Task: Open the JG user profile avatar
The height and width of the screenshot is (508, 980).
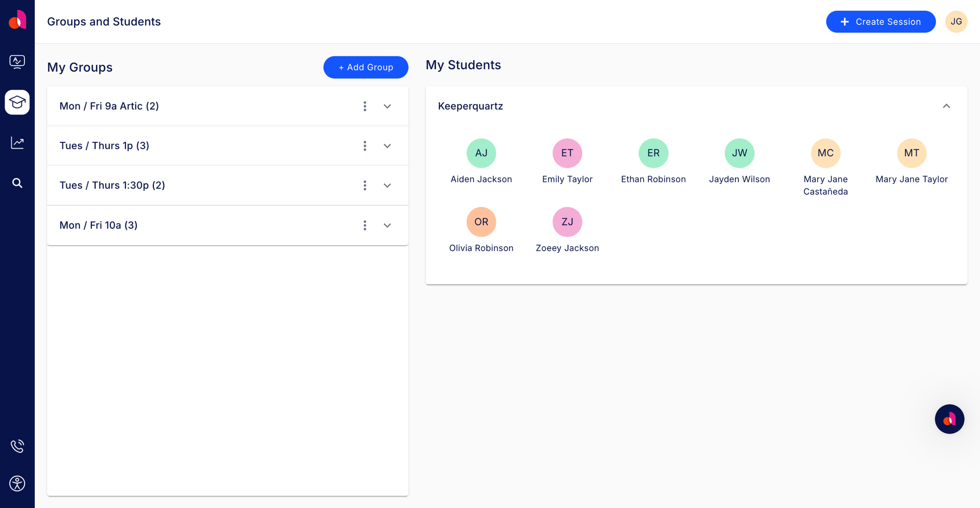Action: pos(956,22)
